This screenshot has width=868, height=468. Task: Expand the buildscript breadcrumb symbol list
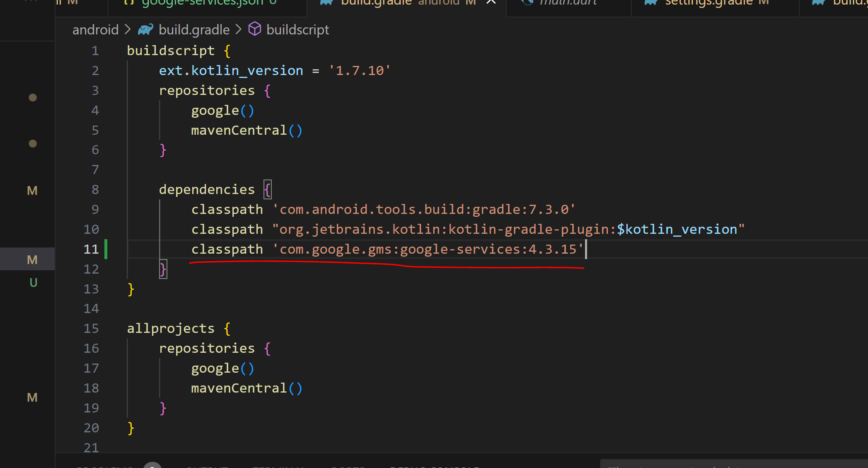click(297, 30)
